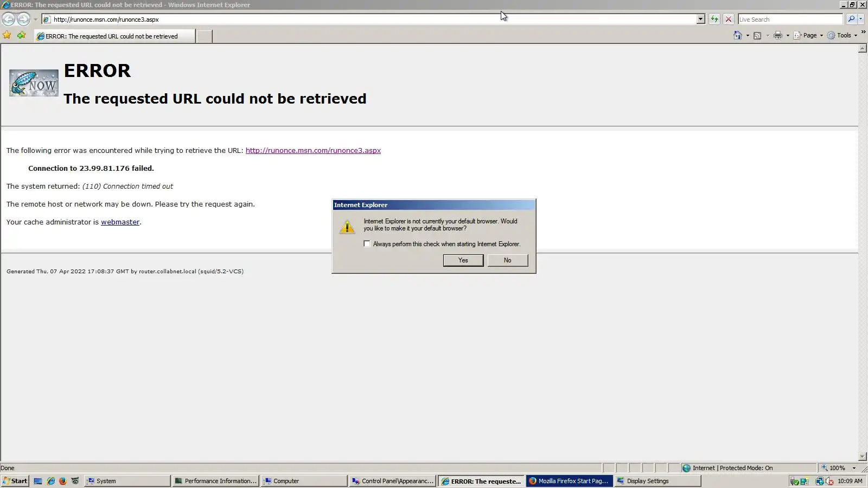Click the 'Generated Thu, 07 Apr 2022' footer text
Screen dimensions: 868x488
pos(125,272)
